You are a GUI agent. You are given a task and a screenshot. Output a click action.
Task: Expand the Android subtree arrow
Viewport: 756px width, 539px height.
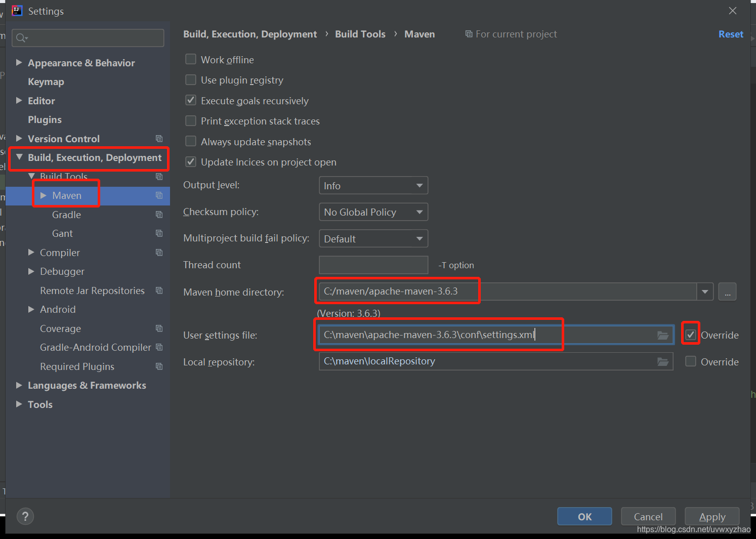(31, 309)
